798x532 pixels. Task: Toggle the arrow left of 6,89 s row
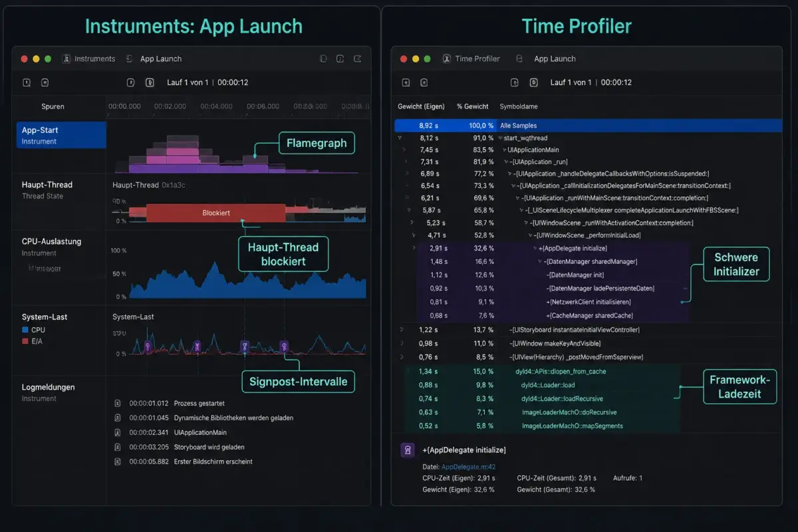click(x=406, y=174)
